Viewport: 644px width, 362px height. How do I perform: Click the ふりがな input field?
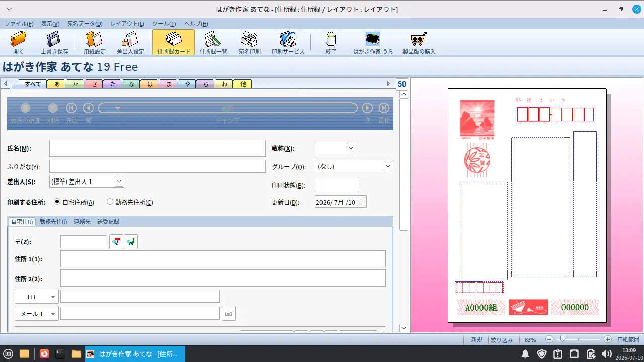[x=157, y=166]
